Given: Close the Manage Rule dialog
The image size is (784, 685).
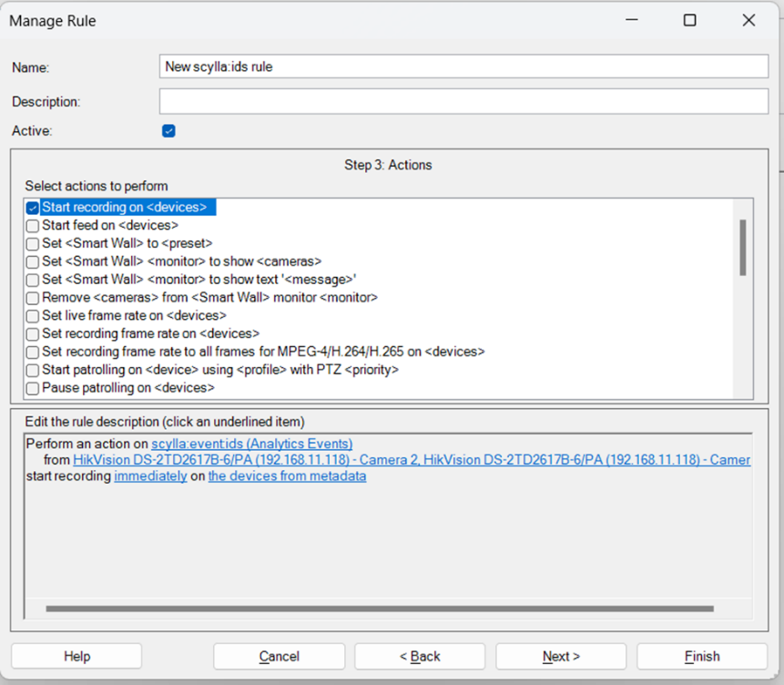Looking at the screenshot, I should (748, 20).
